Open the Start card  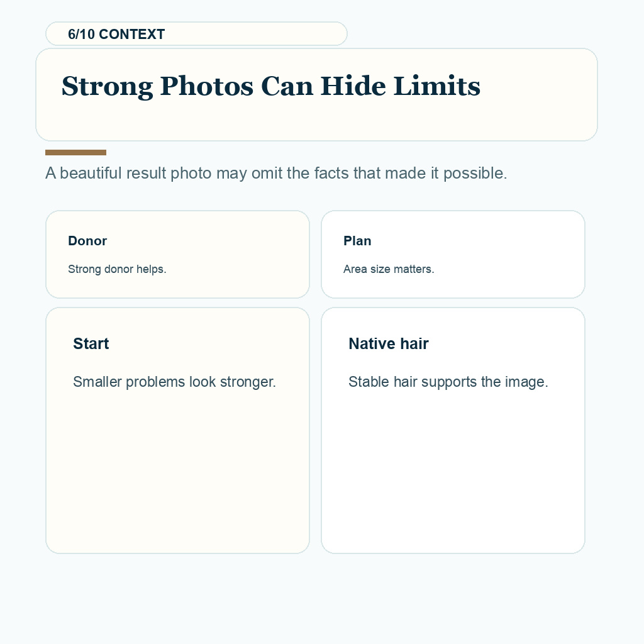point(177,430)
